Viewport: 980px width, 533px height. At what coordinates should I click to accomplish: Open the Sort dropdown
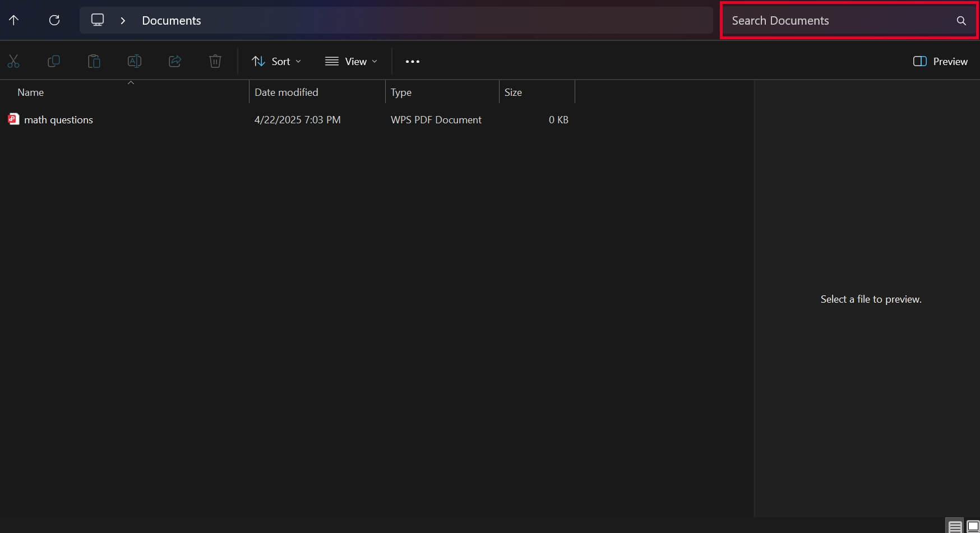point(276,62)
